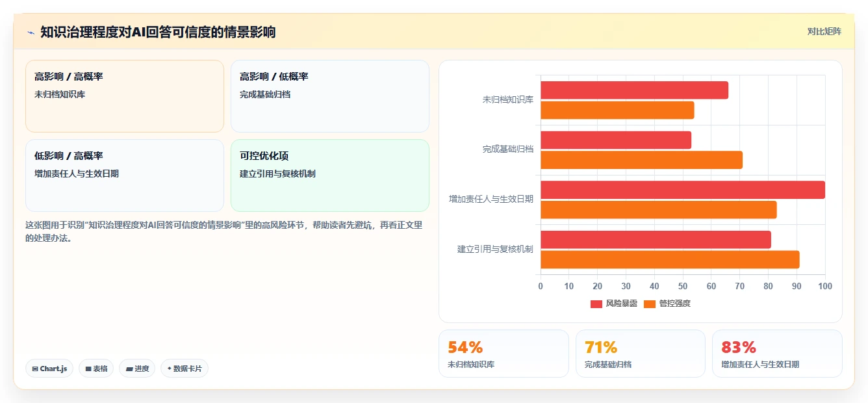
Task: Click the chart axis label 建立引用与复核机制
Action: tap(495, 249)
